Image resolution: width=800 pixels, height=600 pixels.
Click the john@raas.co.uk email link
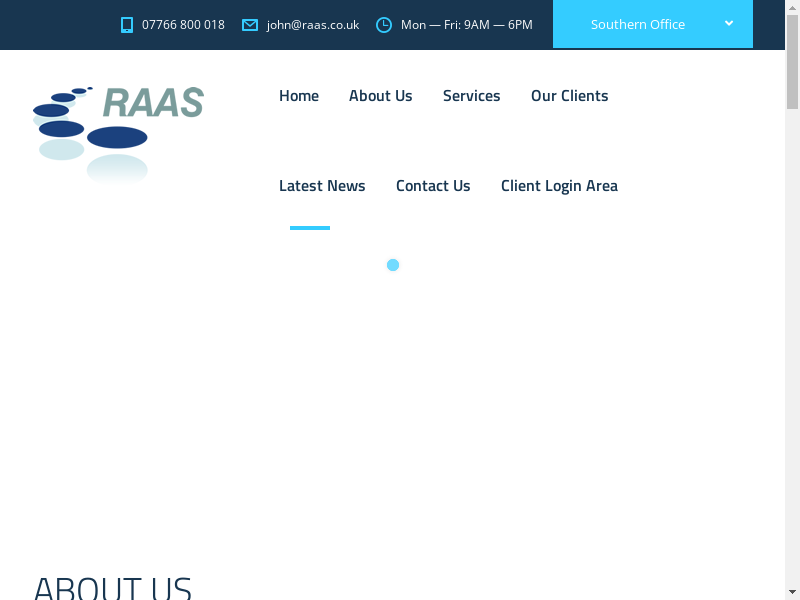point(313,25)
